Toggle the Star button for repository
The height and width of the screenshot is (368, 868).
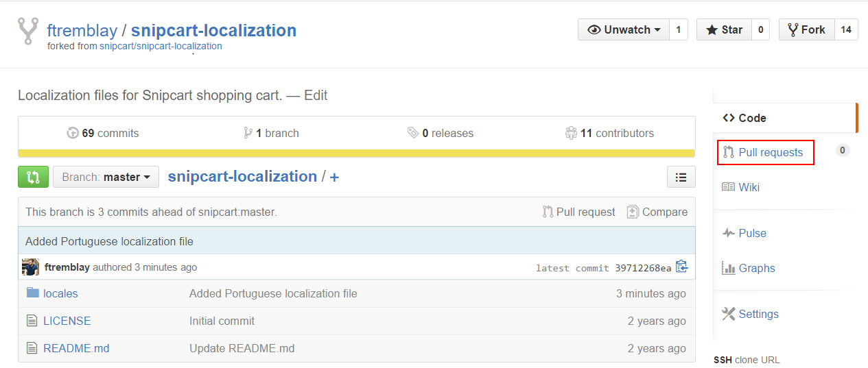click(x=725, y=29)
